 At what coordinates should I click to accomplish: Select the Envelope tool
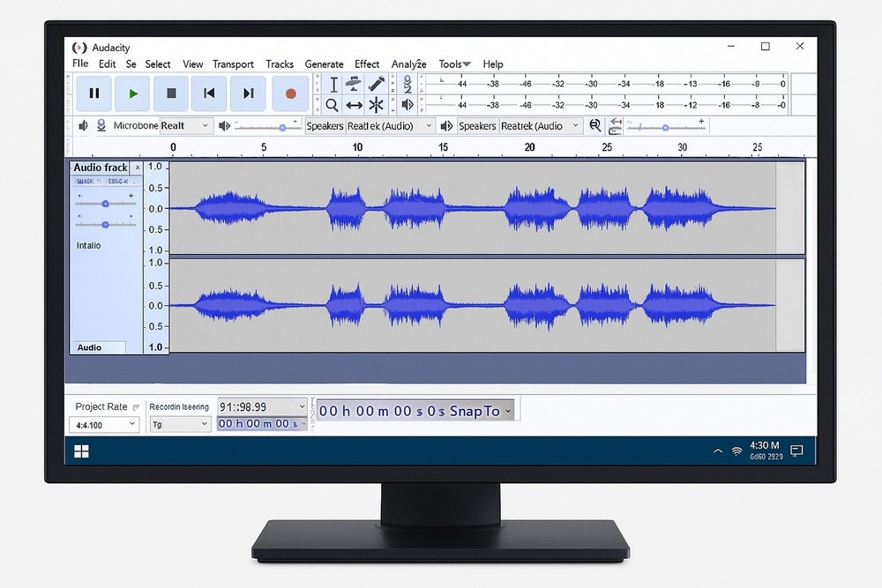354,85
